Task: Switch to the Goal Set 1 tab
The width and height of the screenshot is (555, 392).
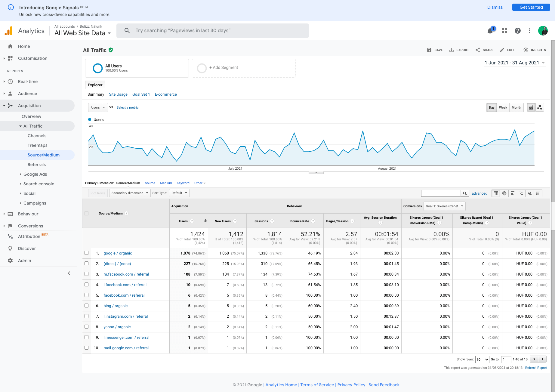Action: pyautogui.click(x=141, y=94)
